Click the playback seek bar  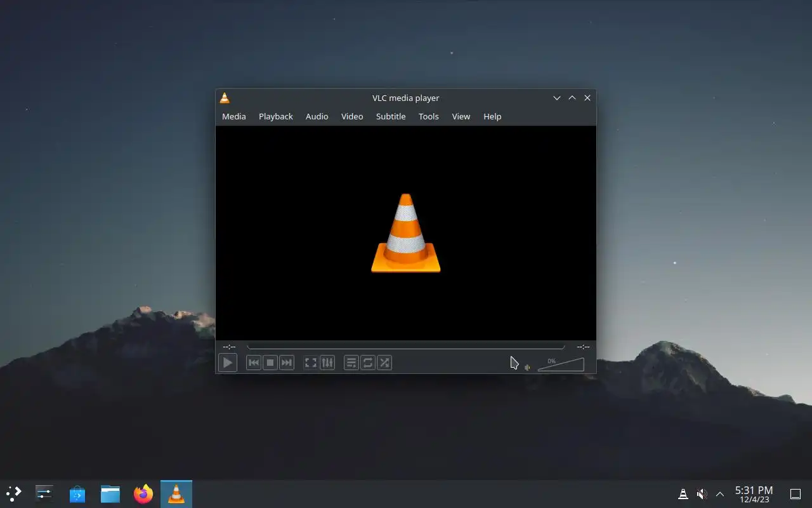coord(406,347)
